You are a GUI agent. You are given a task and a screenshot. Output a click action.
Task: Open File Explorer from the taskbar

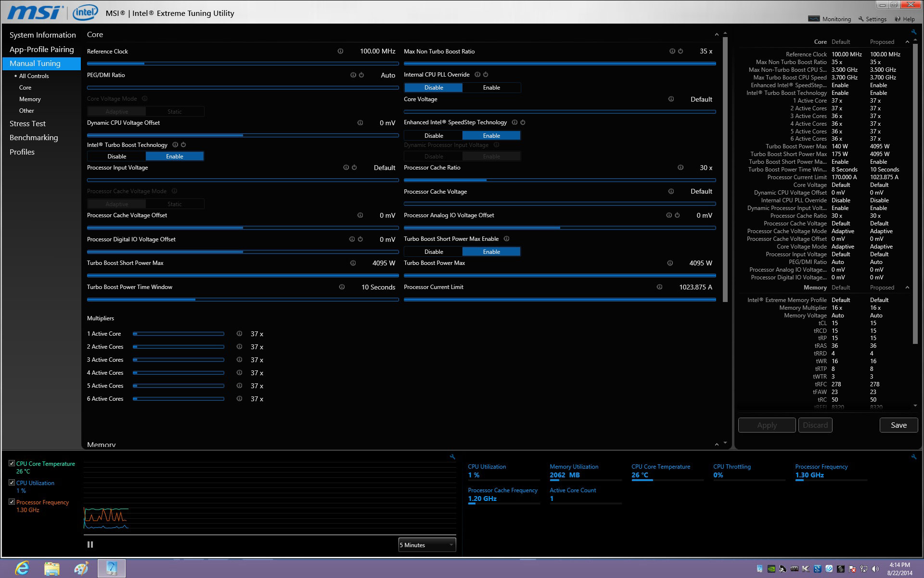(x=52, y=568)
